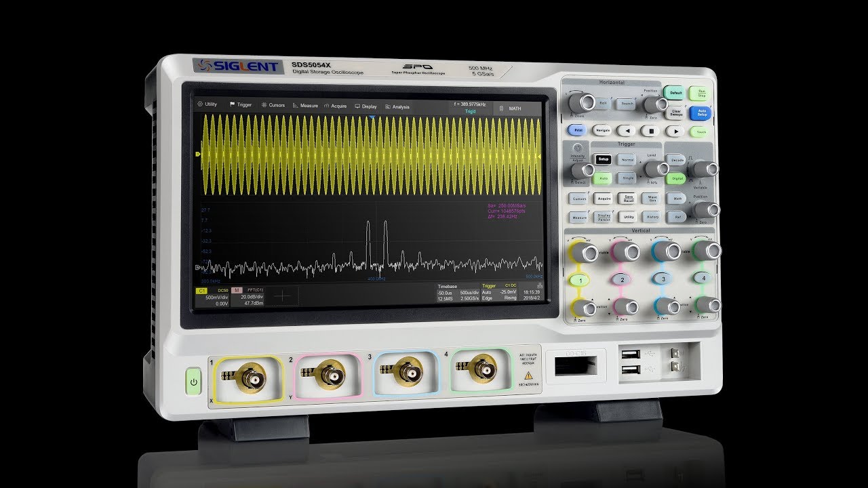Open the on-screen Cursors menu

click(273, 105)
